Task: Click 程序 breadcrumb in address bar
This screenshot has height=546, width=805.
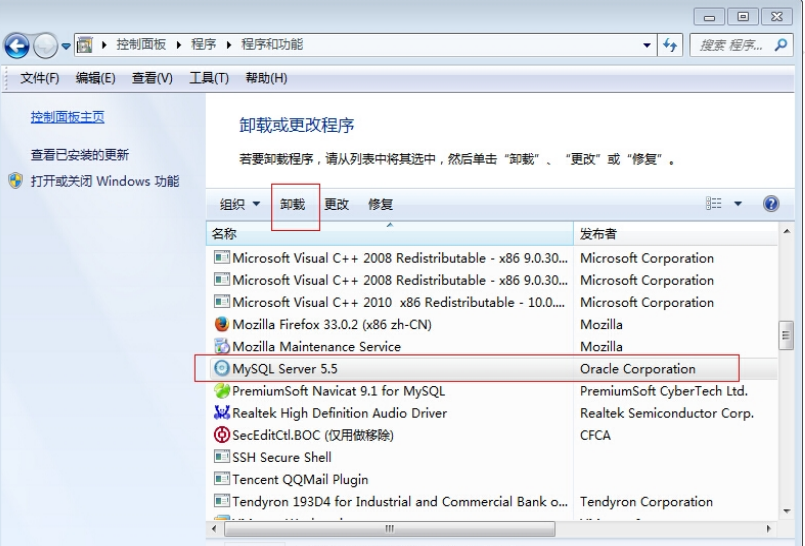Action: [204, 45]
